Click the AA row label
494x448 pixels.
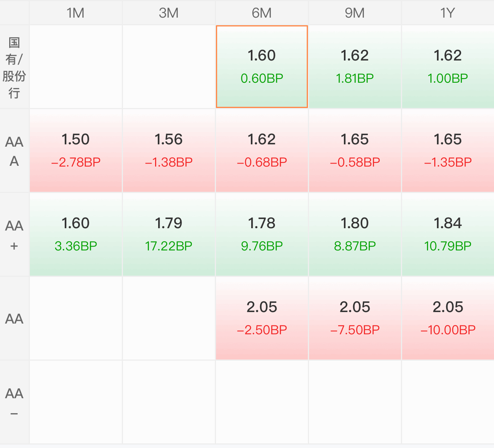coord(14,319)
